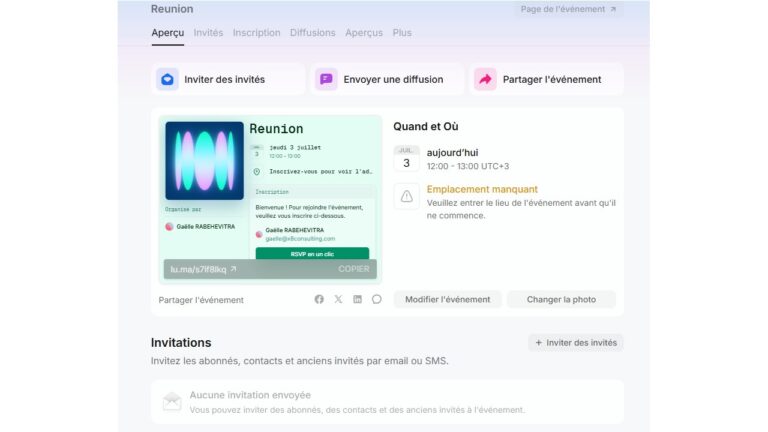
Task: Click "Aucune invitation envoyée" text
Action: [x=250, y=395]
